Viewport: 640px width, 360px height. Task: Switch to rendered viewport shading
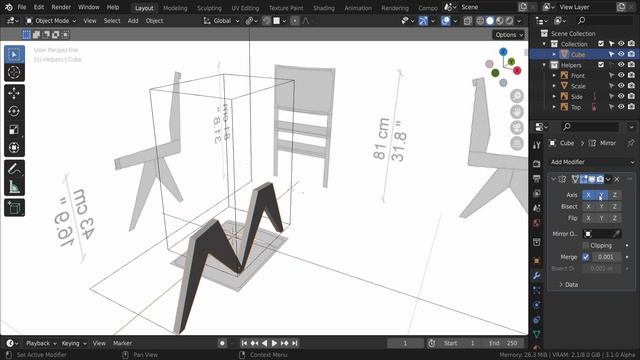click(509, 20)
